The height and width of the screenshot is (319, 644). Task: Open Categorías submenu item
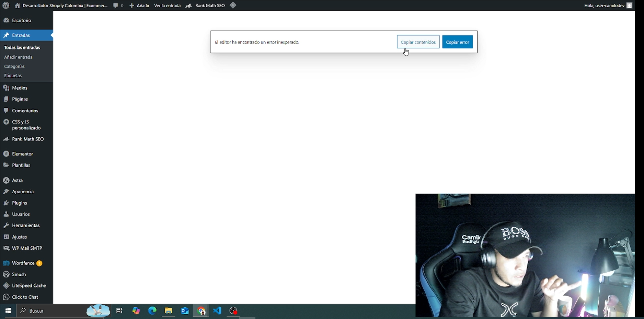click(14, 67)
